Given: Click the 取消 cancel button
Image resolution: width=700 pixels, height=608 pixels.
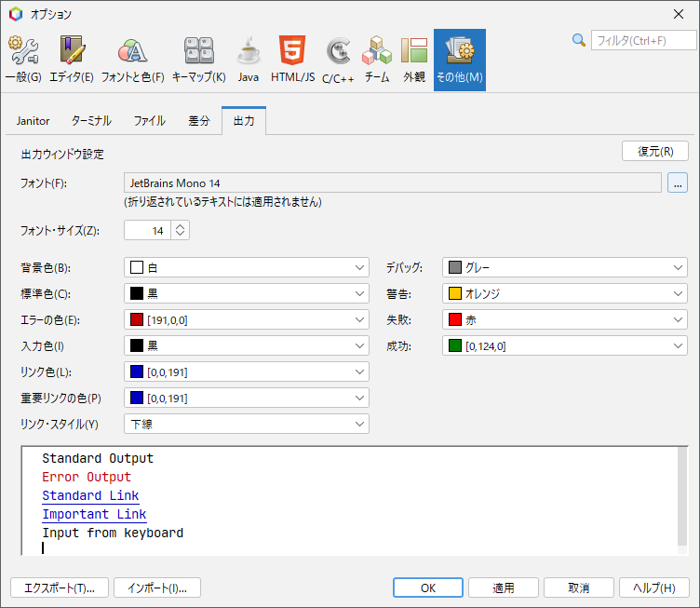Looking at the screenshot, I should pos(579,588).
